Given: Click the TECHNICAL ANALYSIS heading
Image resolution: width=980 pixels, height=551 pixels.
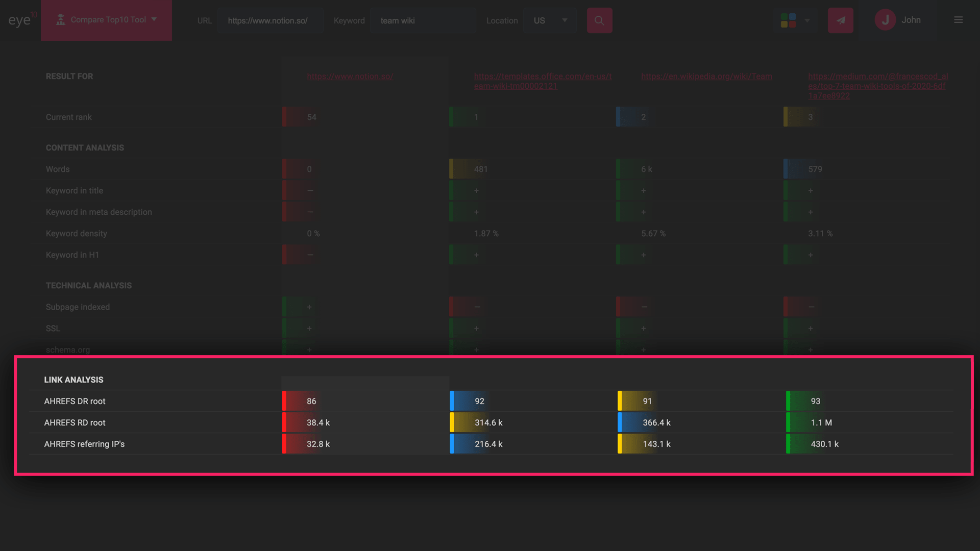Looking at the screenshot, I should [88, 285].
